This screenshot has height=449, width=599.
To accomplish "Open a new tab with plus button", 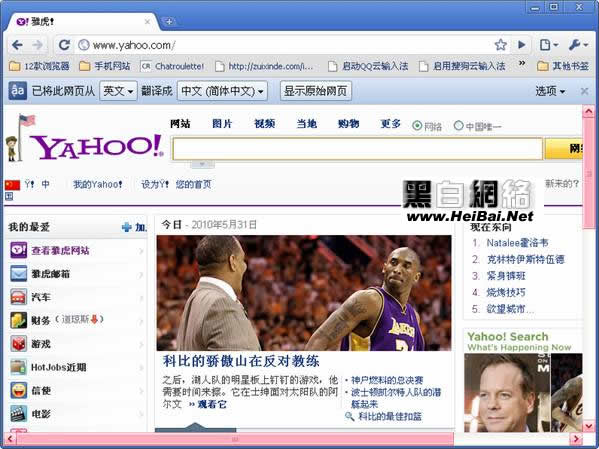I will pos(169,21).
